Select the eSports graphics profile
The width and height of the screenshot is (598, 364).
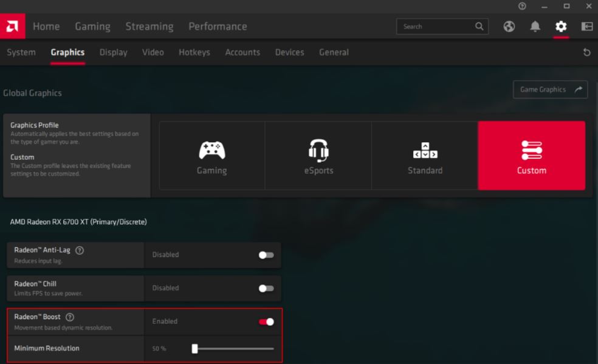[318, 156]
